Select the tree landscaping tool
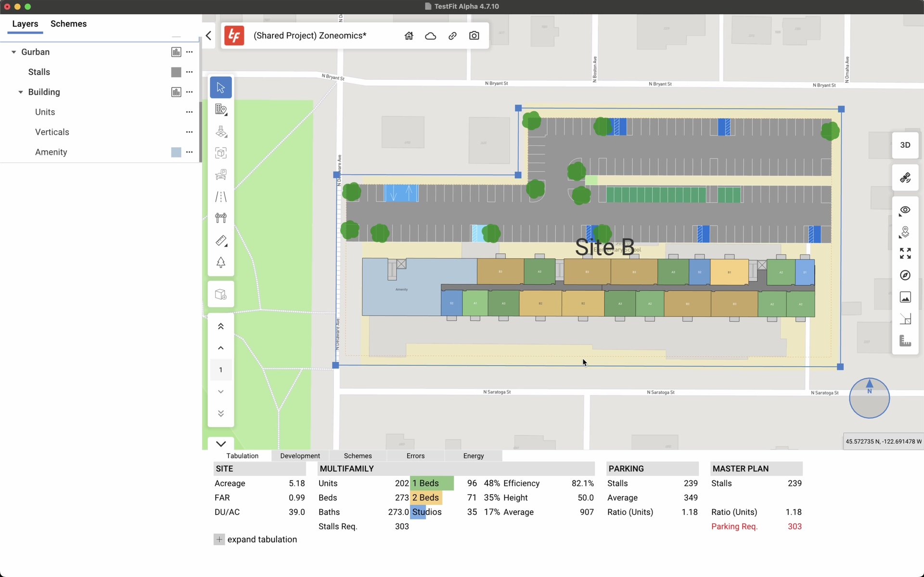The width and height of the screenshot is (924, 577). coord(220,262)
